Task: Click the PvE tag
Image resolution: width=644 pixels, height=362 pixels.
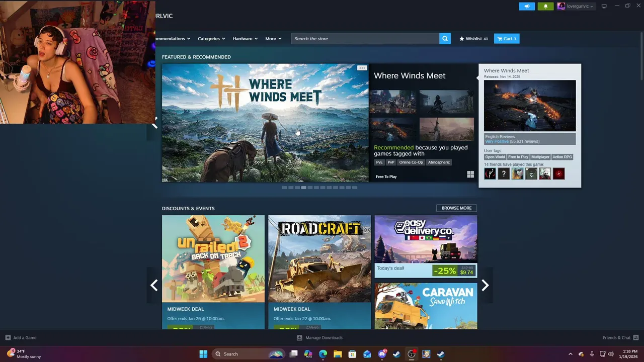Action: (x=379, y=162)
